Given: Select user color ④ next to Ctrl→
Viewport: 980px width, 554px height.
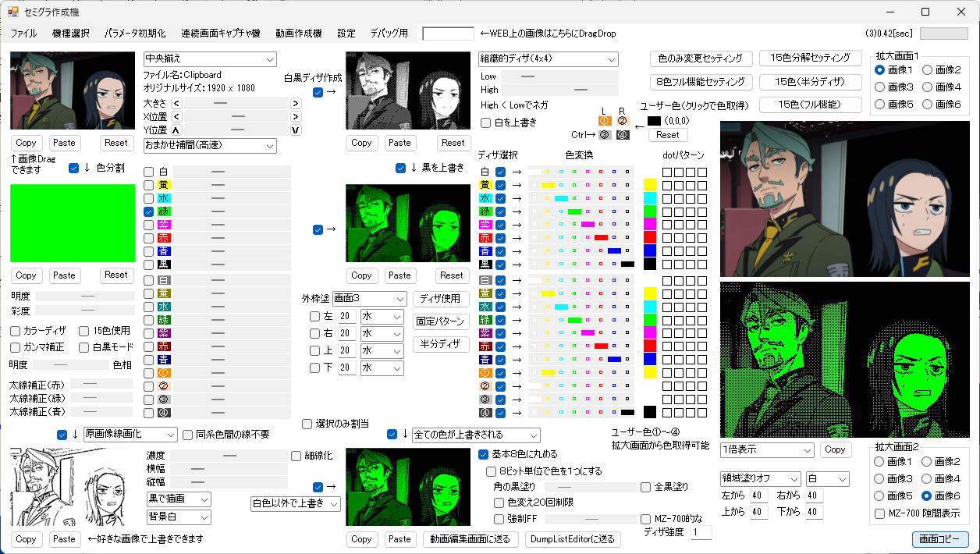Looking at the screenshot, I should click(623, 134).
